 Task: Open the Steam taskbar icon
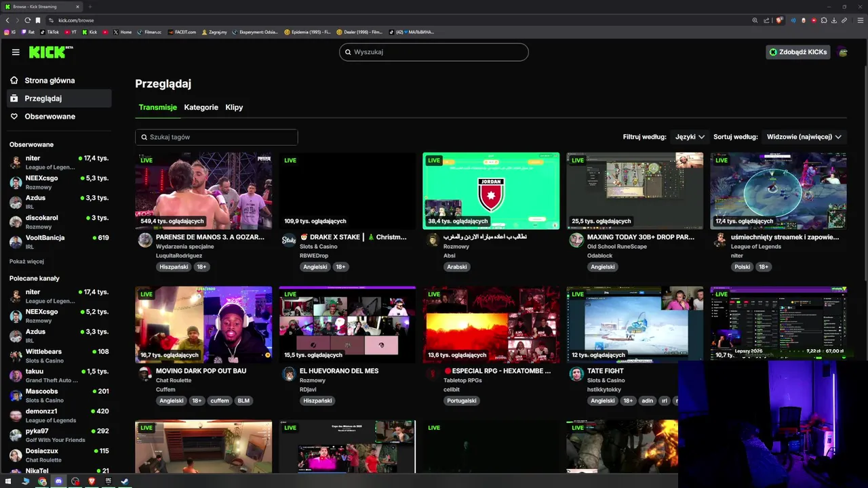(125, 481)
